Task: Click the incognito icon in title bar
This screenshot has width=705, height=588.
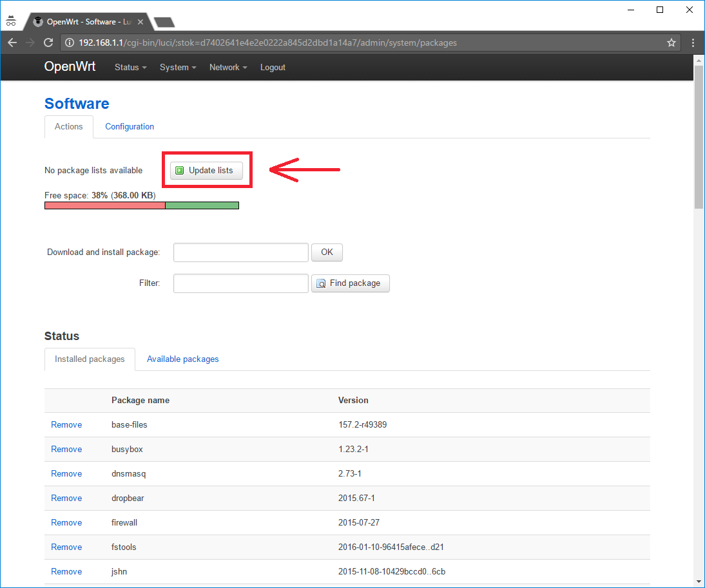Action: 11,21
